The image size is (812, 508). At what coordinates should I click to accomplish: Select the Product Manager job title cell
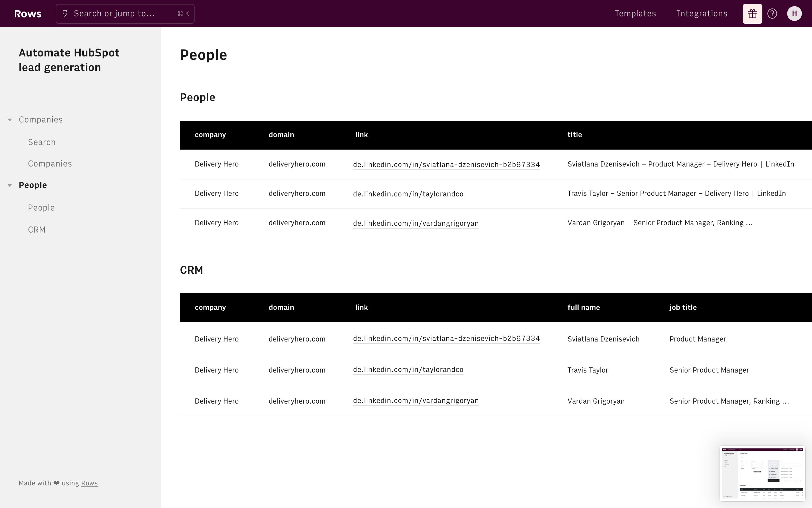pyautogui.click(x=698, y=339)
